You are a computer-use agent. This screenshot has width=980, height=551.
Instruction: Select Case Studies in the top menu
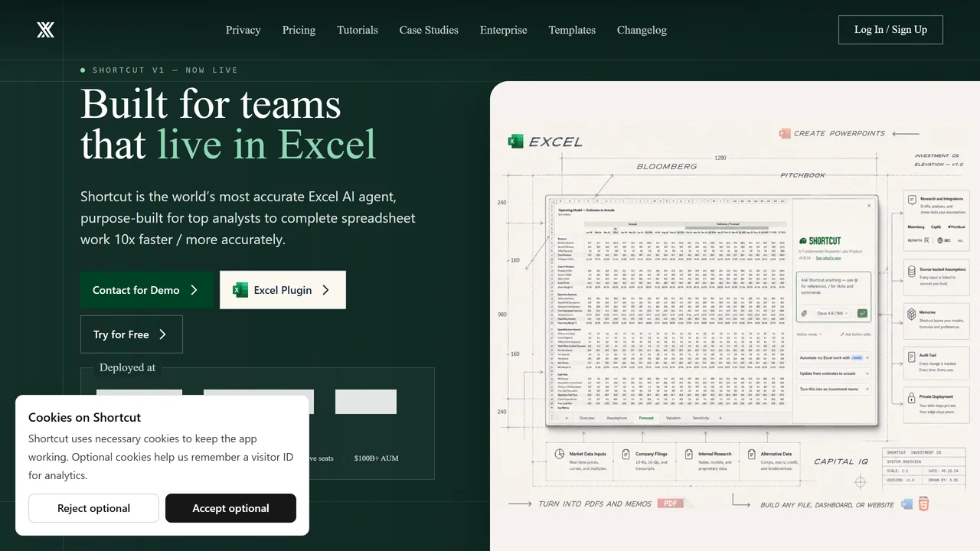pos(429,30)
